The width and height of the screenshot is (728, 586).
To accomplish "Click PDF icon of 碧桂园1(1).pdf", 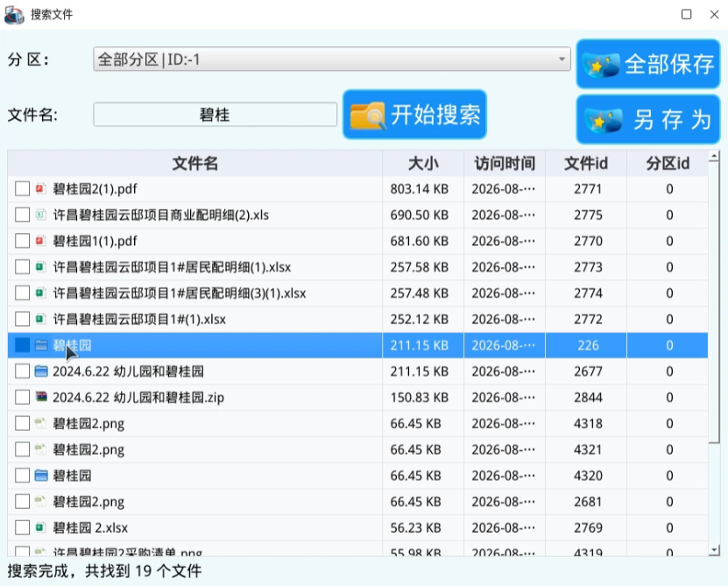I will [41, 241].
